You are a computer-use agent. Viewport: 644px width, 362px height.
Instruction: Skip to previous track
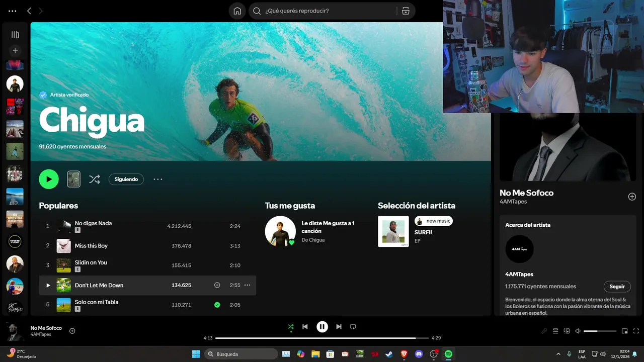pyautogui.click(x=305, y=327)
